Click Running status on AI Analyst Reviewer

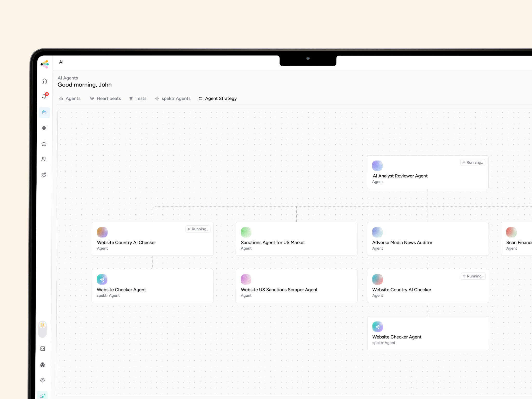[x=473, y=163]
